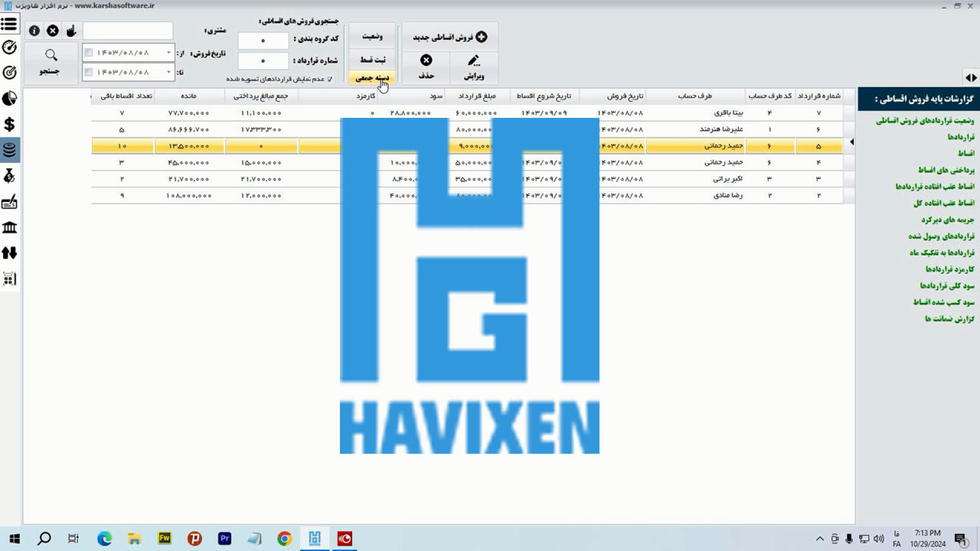Open Microsoft Edge from the taskbar

(105, 539)
